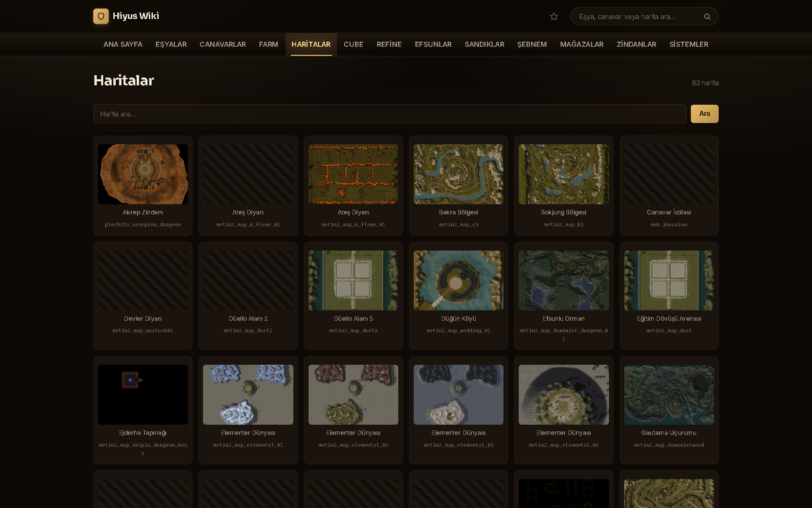Open Elementer Dünyası elemental_04 thumbnail
Viewport: 812px width, 508px height.
coord(564,395)
